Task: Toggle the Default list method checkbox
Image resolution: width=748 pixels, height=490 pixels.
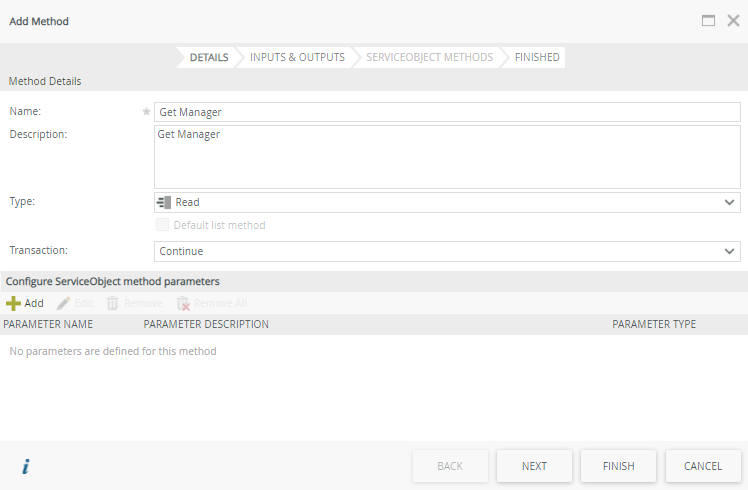Action: pyautogui.click(x=163, y=225)
